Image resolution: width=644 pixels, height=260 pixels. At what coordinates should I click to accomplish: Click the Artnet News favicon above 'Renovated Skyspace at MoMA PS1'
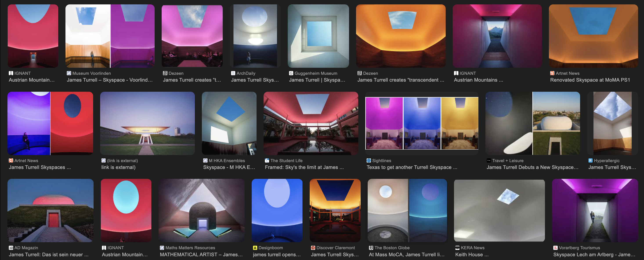pos(552,73)
